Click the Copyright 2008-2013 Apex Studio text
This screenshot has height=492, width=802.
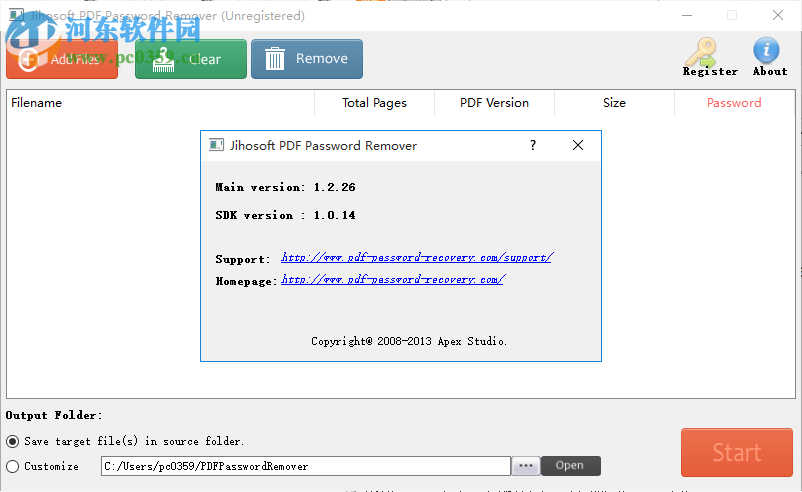click(409, 341)
